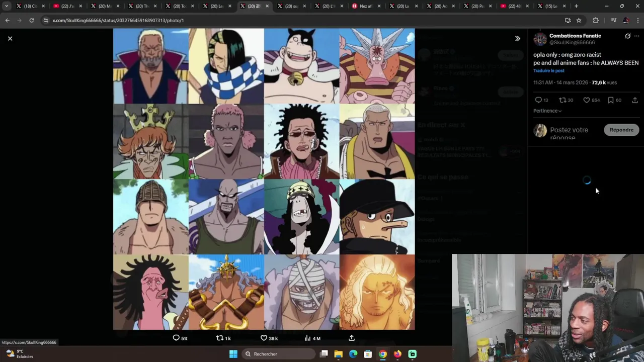Click the share icon below the photo
Viewport: 644px width, 362px height.
point(352,338)
